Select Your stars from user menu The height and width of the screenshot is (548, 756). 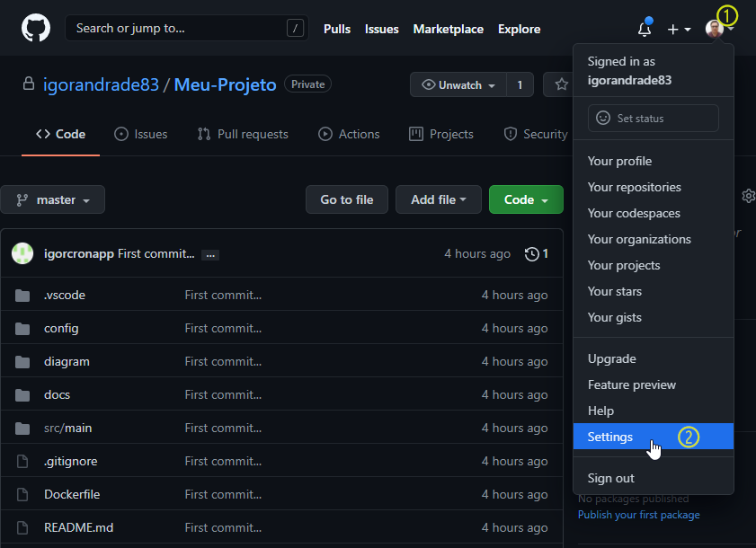point(654,291)
